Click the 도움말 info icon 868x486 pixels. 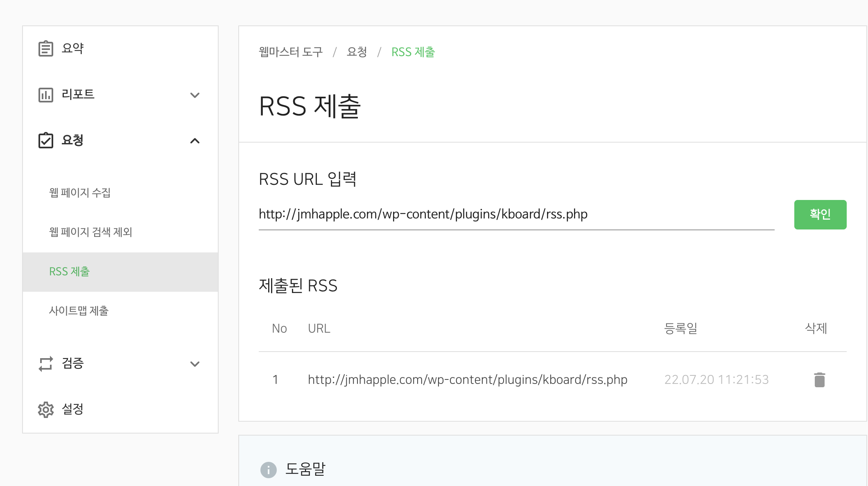[269, 470]
